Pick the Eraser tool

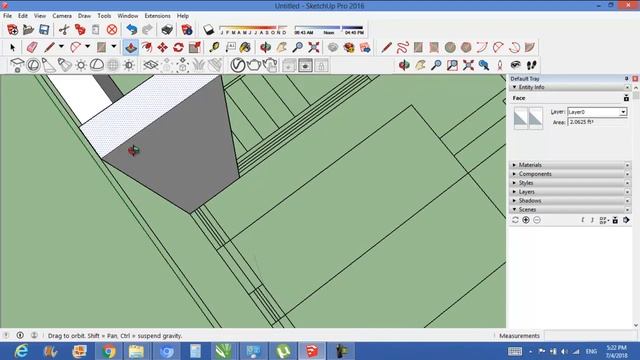(x=32, y=47)
